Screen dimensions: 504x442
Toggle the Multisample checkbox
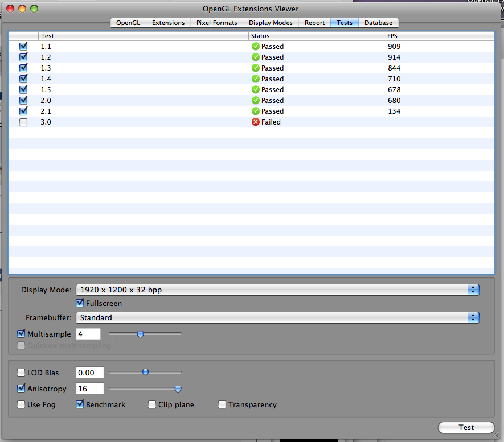(x=21, y=333)
